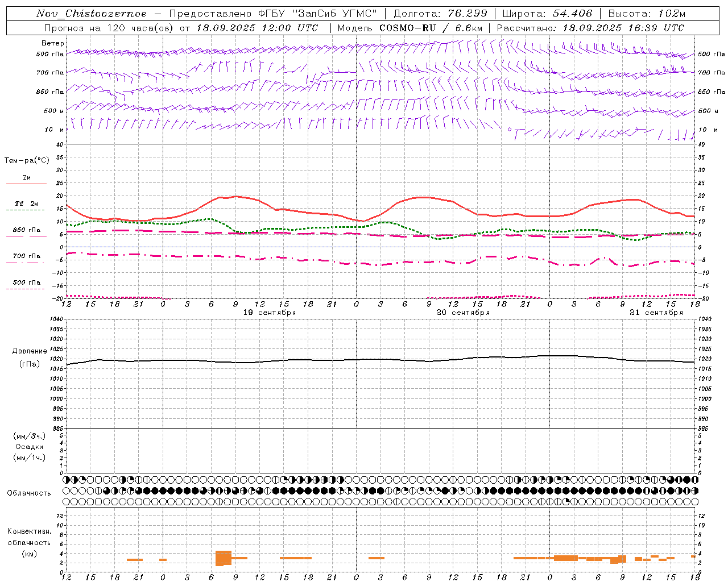728x582 pixels.
Task: Click the latitude value "Широта: 54.406"
Action: pyautogui.click(x=547, y=14)
